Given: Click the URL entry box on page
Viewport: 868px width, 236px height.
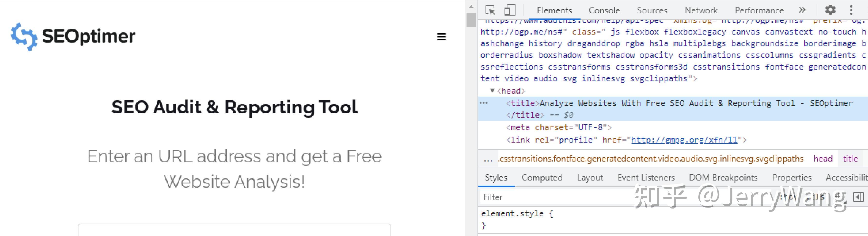Looking at the screenshot, I should click(x=234, y=230).
